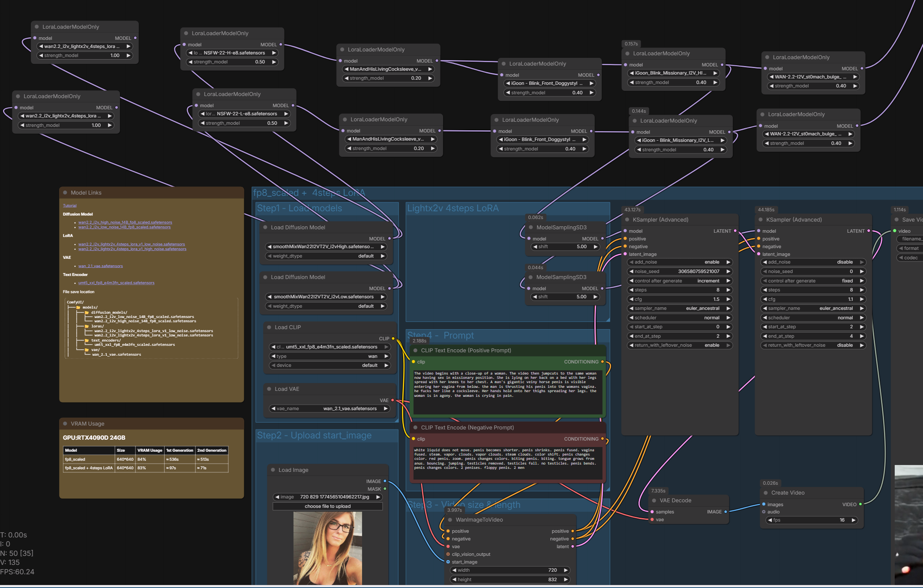Screen dimensions: 923x588
Task: Click the 'Lightx2v 4steps LoRA' group title
Action: [453, 209]
